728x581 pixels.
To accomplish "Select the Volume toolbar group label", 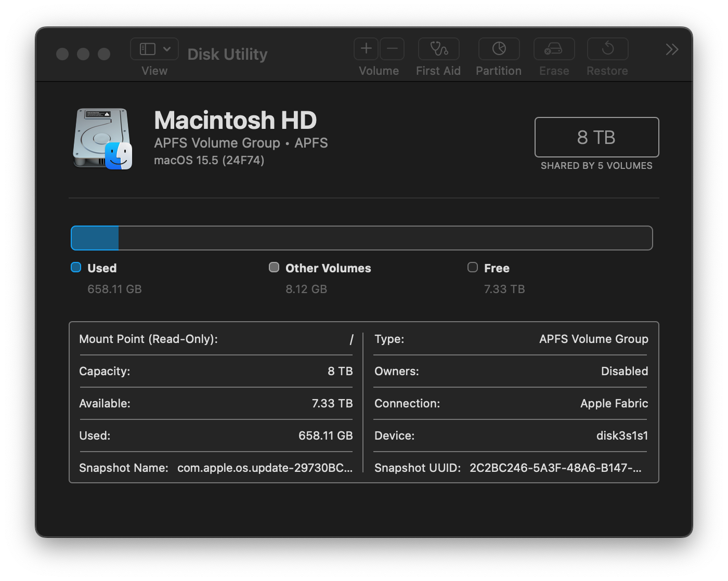I will click(379, 71).
